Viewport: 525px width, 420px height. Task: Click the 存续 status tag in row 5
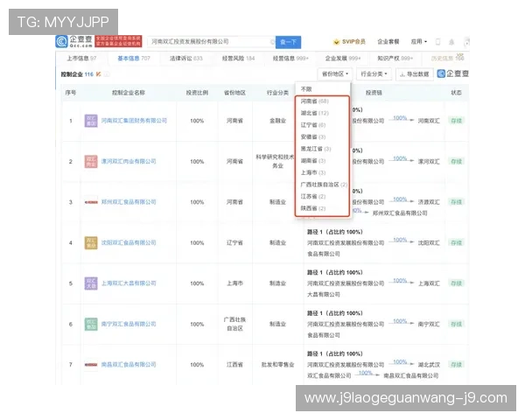click(x=457, y=283)
